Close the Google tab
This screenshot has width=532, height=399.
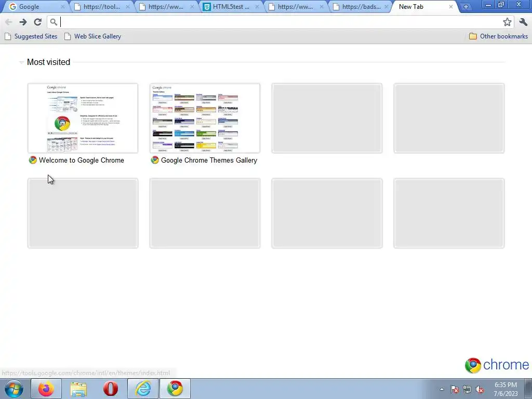[62, 6]
